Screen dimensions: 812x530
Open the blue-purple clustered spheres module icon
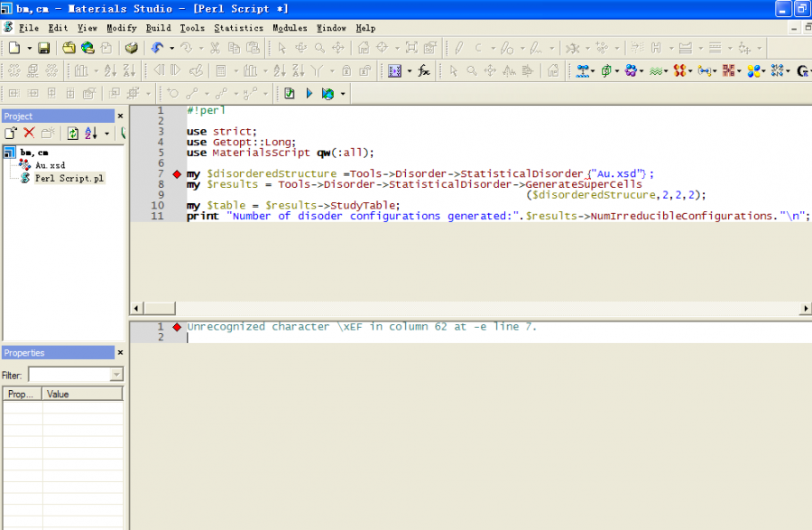tap(631, 70)
